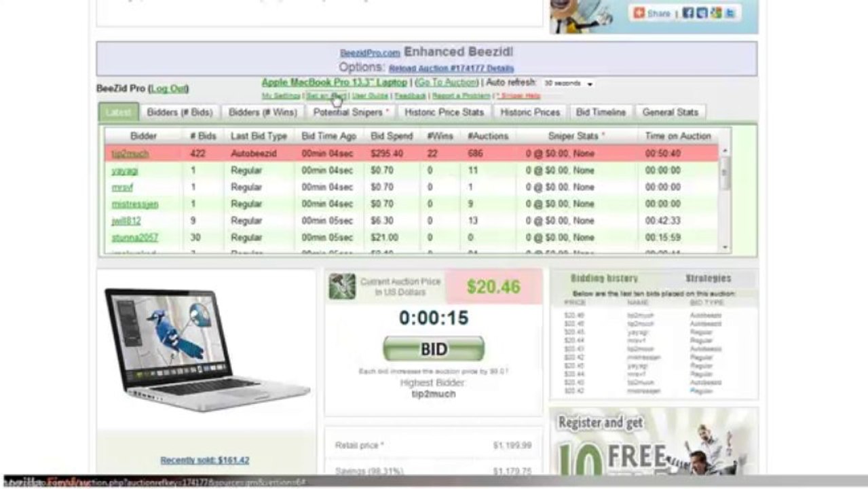Follow the BeezidPro.com link
Screen dimensions: 868x489
point(370,53)
